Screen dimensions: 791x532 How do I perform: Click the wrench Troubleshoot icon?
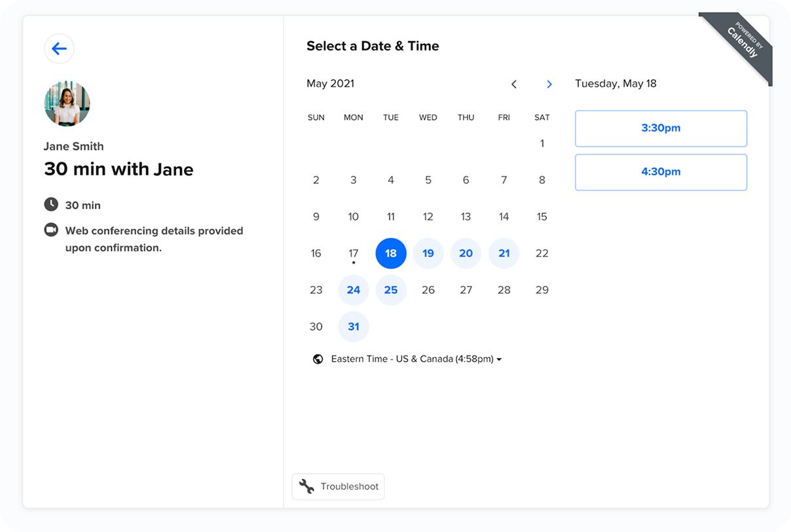tap(306, 486)
